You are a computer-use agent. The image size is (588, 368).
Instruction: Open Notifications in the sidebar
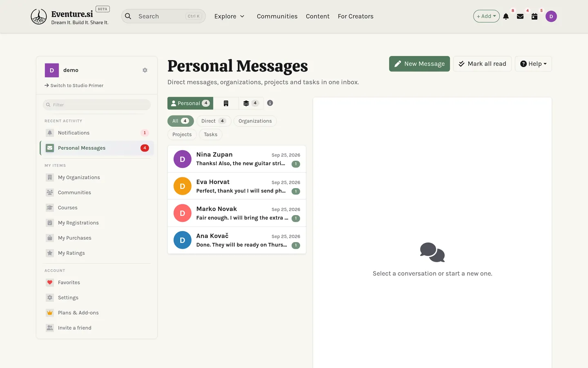97,133
